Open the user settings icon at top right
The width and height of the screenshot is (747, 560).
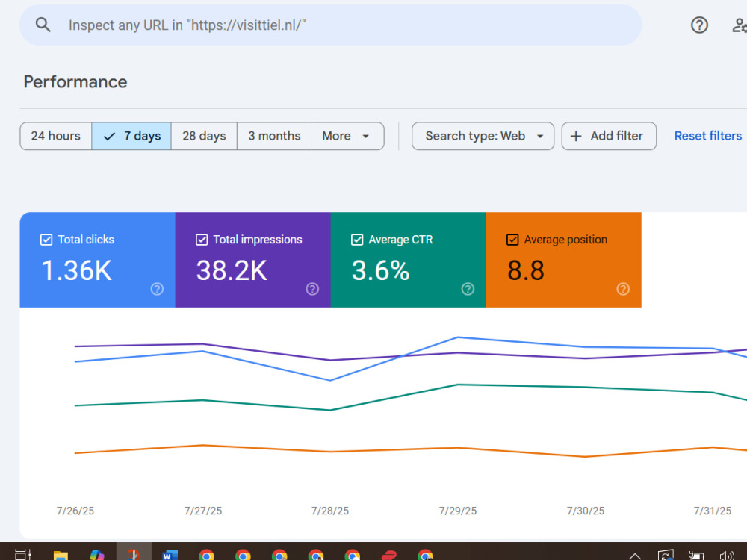(x=740, y=25)
